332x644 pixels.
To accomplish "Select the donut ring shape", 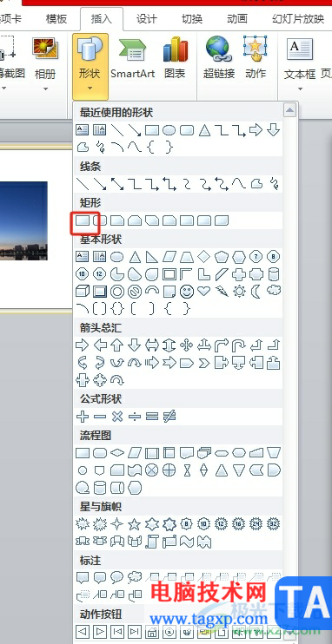I will pyautogui.click(x=117, y=292).
